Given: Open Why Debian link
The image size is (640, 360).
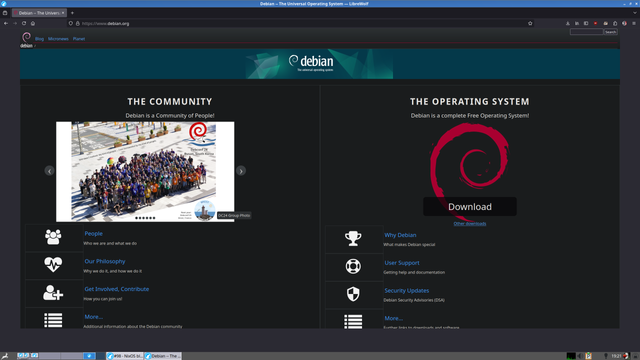Looking at the screenshot, I should click(400, 235).
